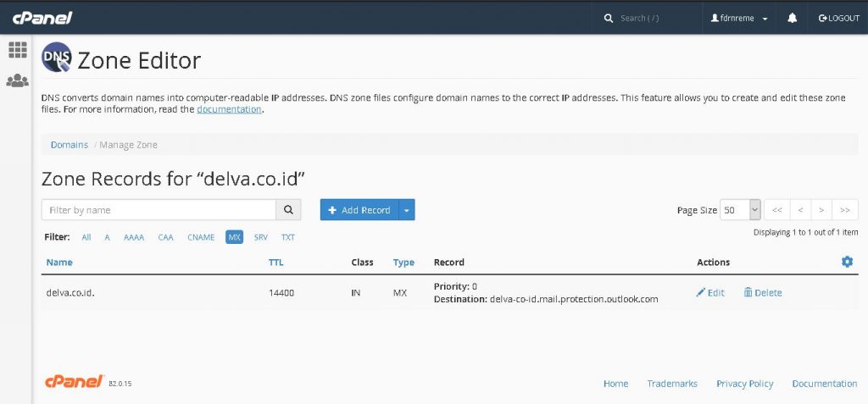Enable the TXT record filter
Screen dimensions: 868x404
point(288,237)
